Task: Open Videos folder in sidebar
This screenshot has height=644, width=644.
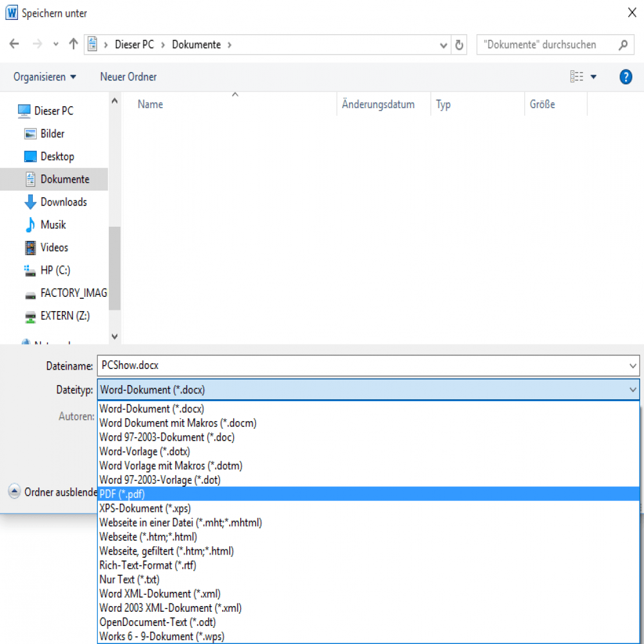Action: tap(46, 248)
